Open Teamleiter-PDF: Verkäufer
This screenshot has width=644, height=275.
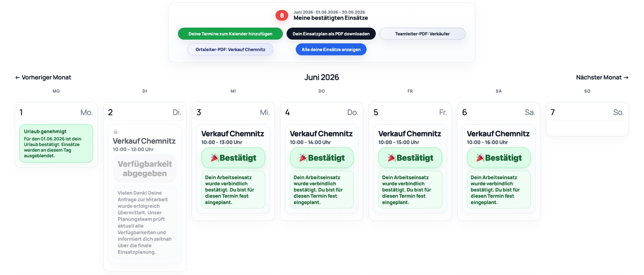point(422,34)
